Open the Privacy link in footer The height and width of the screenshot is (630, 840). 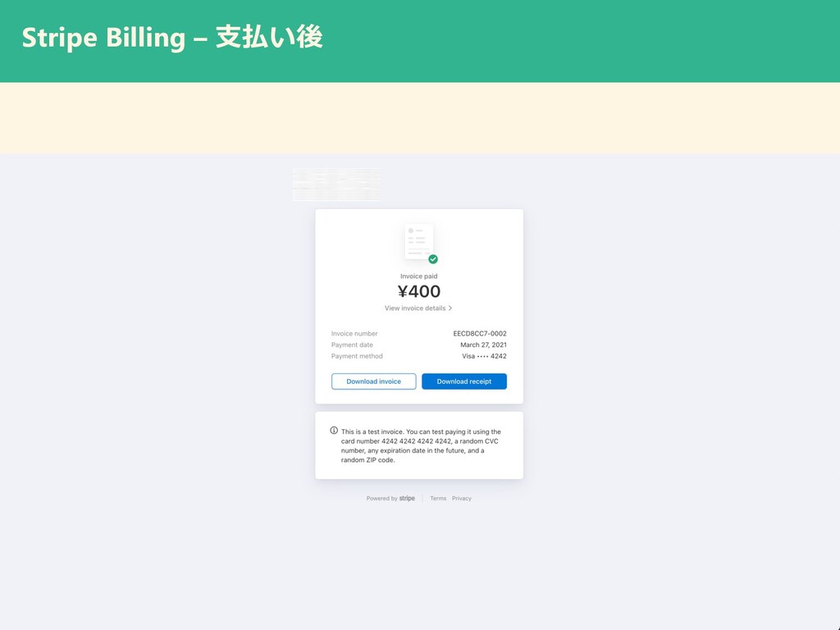(461, 498)
